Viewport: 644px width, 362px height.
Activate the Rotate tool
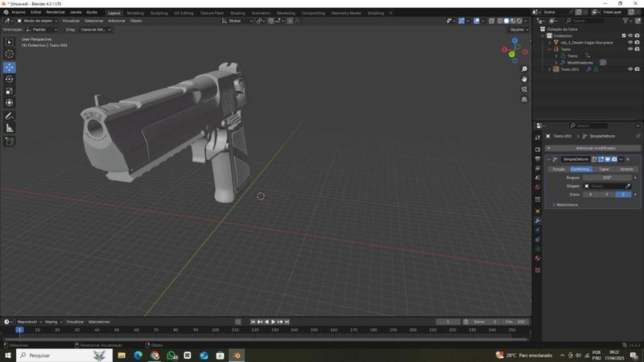(10, 79)
